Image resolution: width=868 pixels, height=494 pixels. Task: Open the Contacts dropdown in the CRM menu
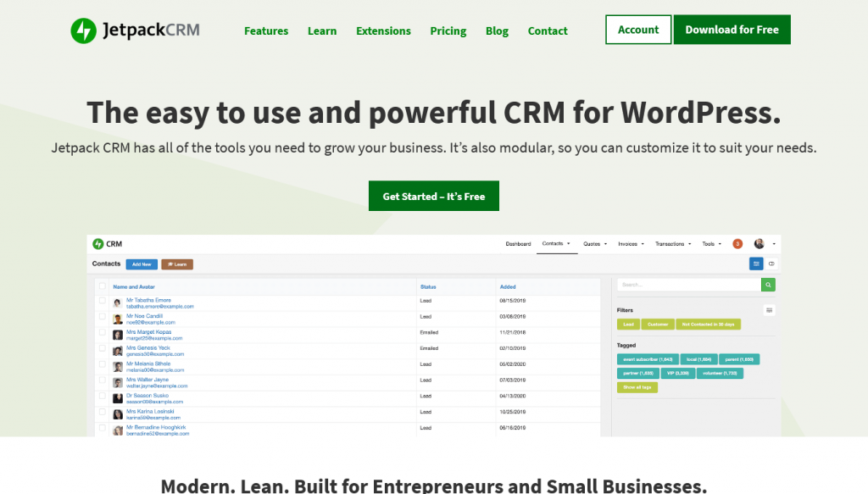pyautogui.click(x=556, y=244)
